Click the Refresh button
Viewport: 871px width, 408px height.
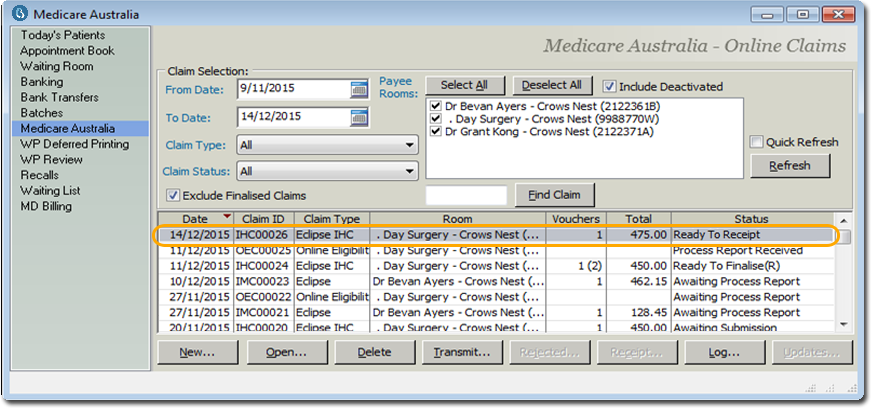click(x=789, y=166)
